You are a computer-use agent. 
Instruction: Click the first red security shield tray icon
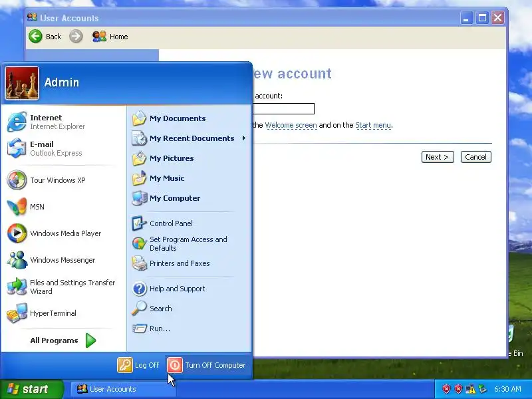point(446,389)
